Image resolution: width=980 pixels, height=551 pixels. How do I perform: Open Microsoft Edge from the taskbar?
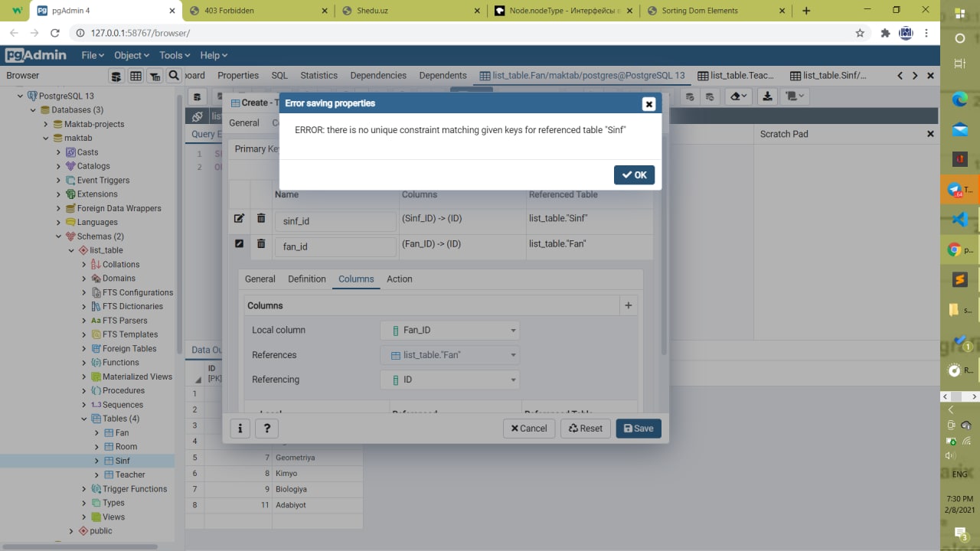click(x=959, y=99)
